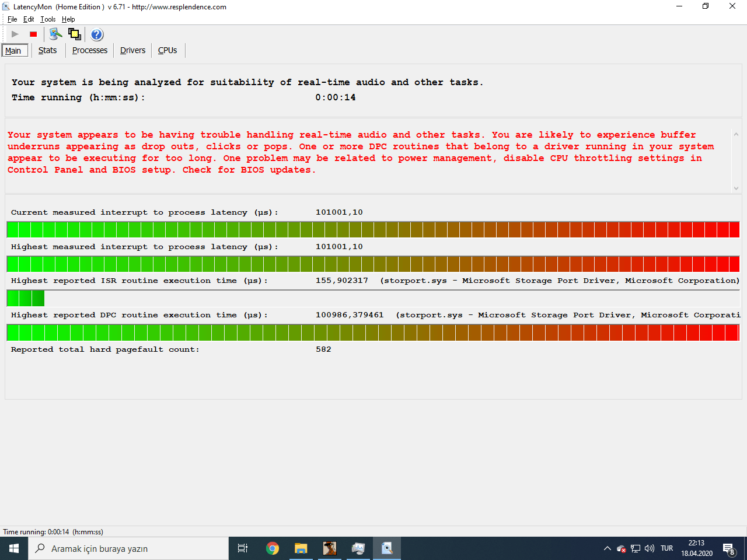Click the LatencyMon title bar app icon
This screenshot has width=747, height=560.
(6, 7)
